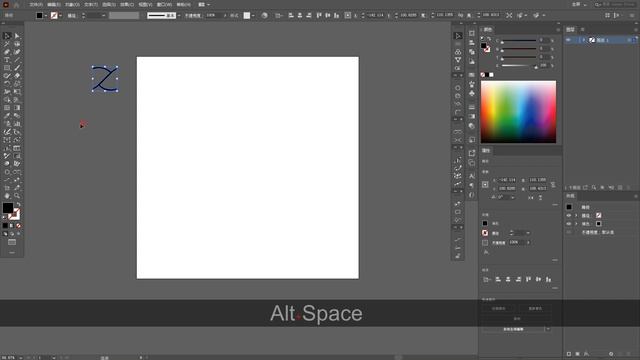Click the black Fill swatch in the toolbar

[8, 208]
